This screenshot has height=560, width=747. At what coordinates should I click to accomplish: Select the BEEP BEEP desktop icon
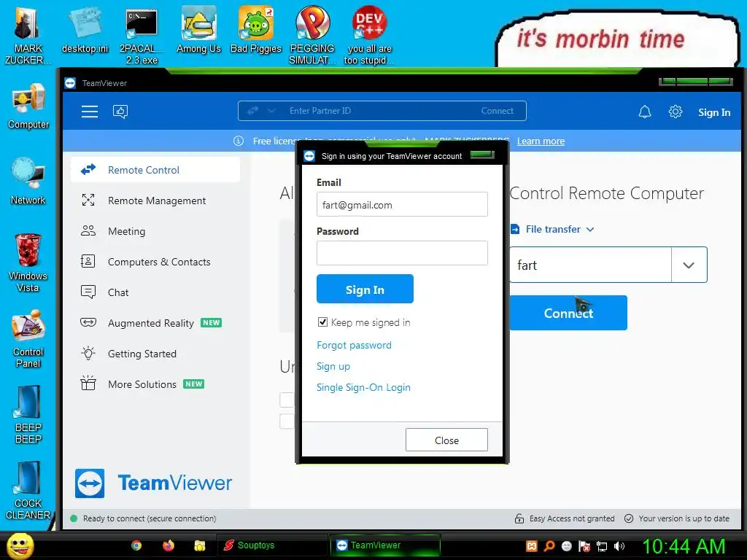tap(28, 415)
